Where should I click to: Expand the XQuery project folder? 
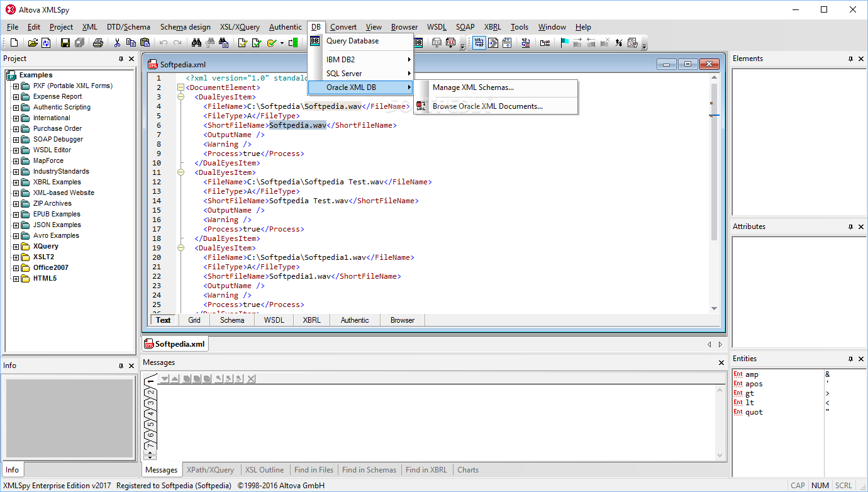pos(16,247)
